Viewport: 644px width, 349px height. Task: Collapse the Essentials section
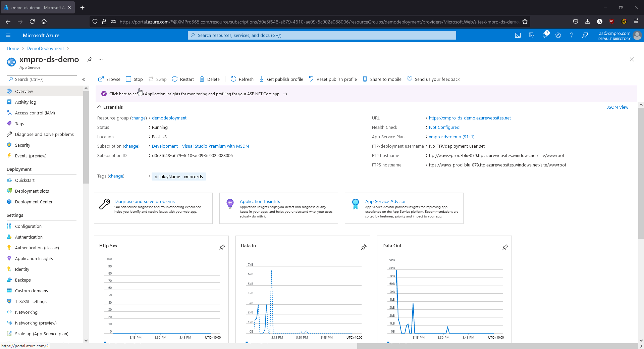coord(110,107)
